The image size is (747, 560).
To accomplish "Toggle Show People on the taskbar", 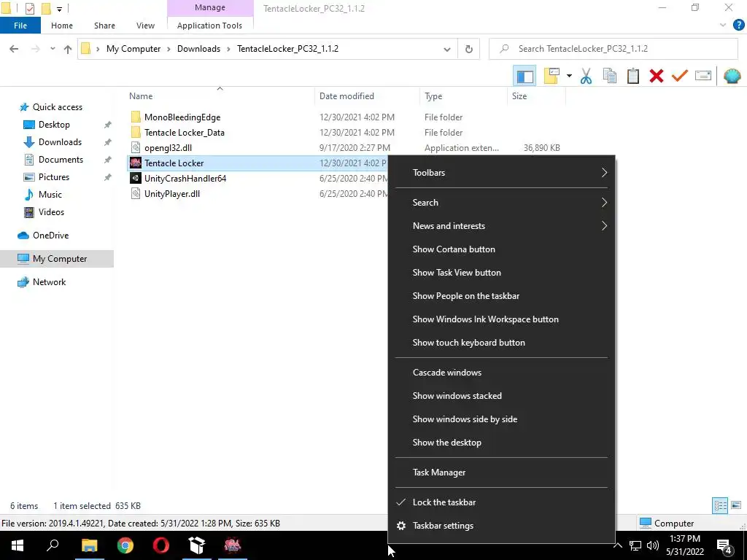I will (501, 296).
